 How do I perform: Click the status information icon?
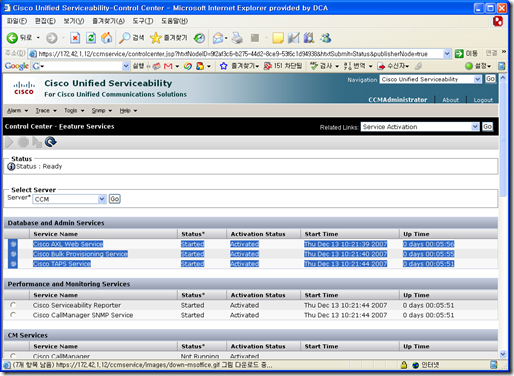[x=11, y=166]
